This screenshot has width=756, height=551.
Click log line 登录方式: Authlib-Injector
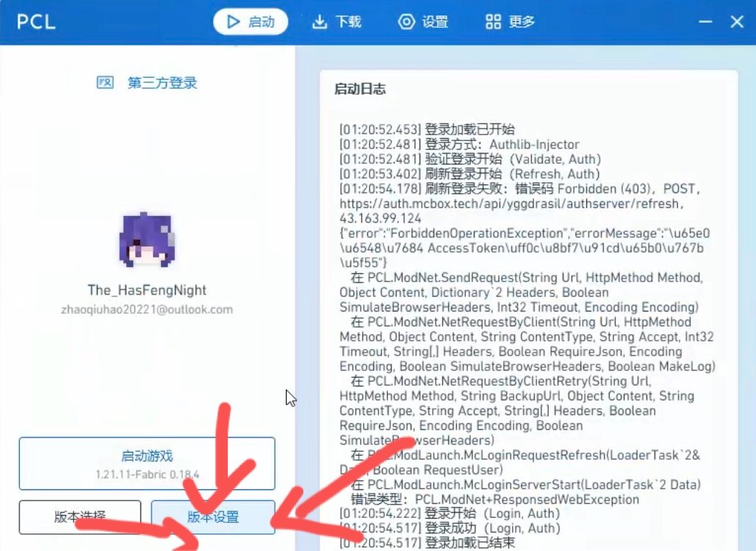(x=459, y=145)
